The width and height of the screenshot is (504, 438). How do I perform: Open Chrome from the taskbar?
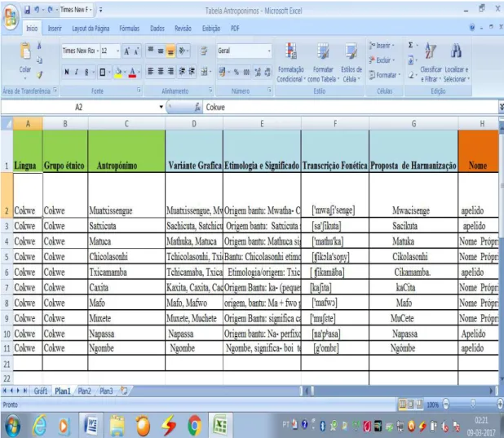click(x=194, y=425)
